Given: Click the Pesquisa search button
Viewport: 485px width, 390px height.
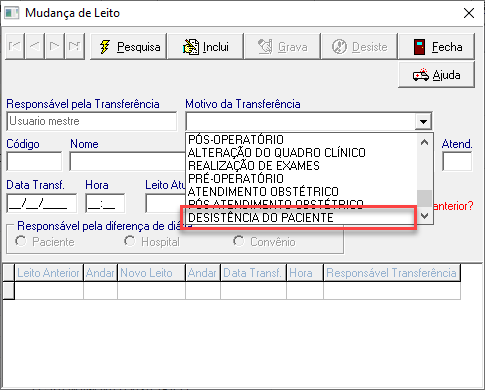Looking at the screenshot, I should [128, 46].
